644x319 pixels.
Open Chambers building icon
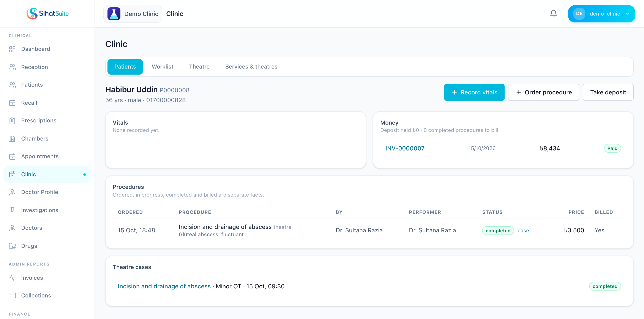[x=12, y=139]
